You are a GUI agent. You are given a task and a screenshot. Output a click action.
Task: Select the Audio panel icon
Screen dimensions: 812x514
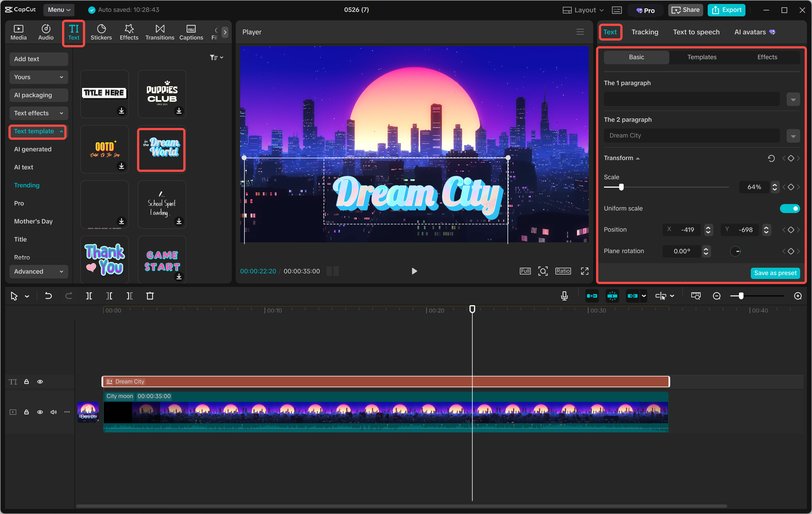click(45, 32)
